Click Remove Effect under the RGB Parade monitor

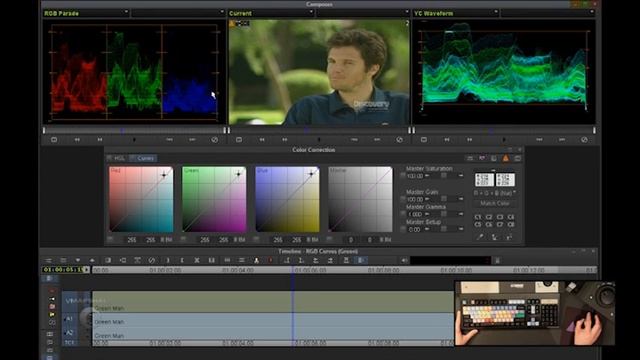pos(215,140)
